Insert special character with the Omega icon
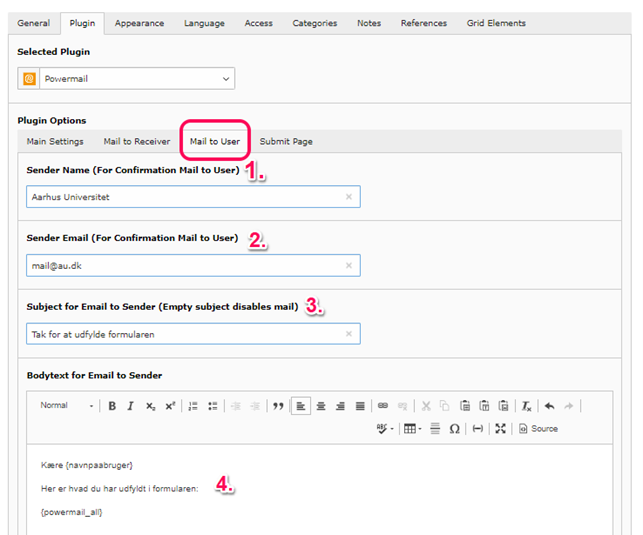This screenshot has width=643, height=535. pyautogui.click(x=454, y=428)
